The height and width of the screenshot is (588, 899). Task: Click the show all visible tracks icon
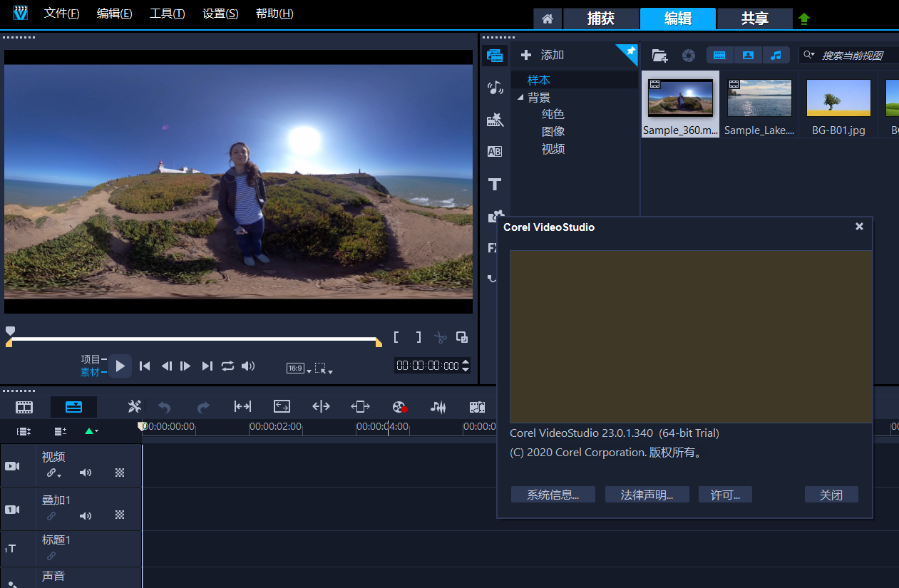click(x=24, y=431)
